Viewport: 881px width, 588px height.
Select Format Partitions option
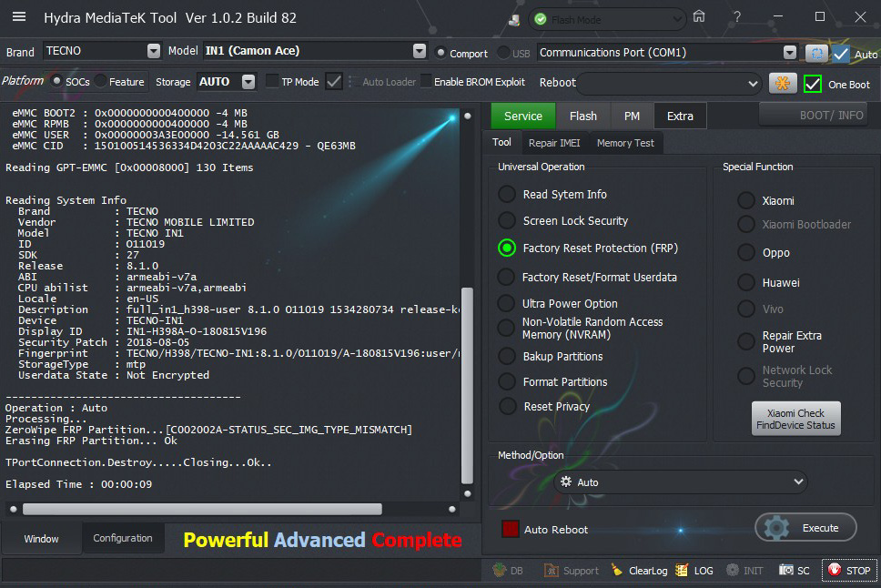tap(507, 381)
